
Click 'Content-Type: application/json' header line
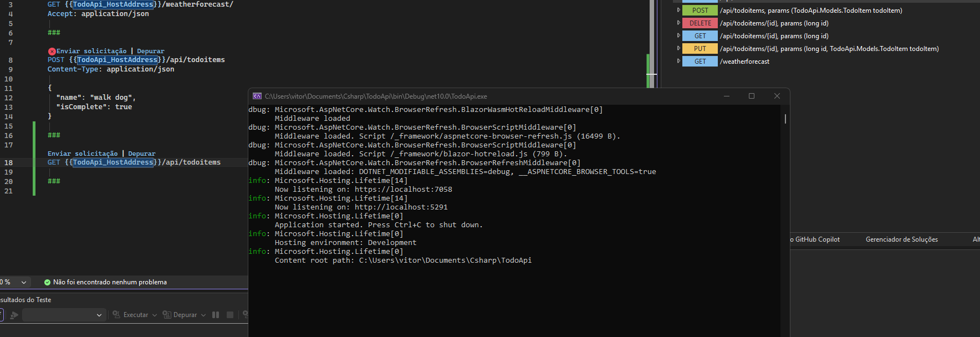coord(111,69)
